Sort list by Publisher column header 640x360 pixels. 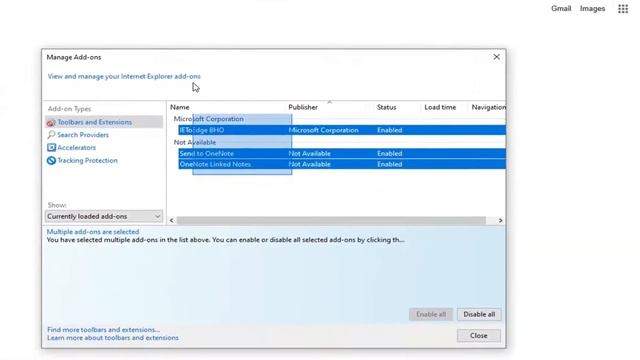[x=303, y=107]
